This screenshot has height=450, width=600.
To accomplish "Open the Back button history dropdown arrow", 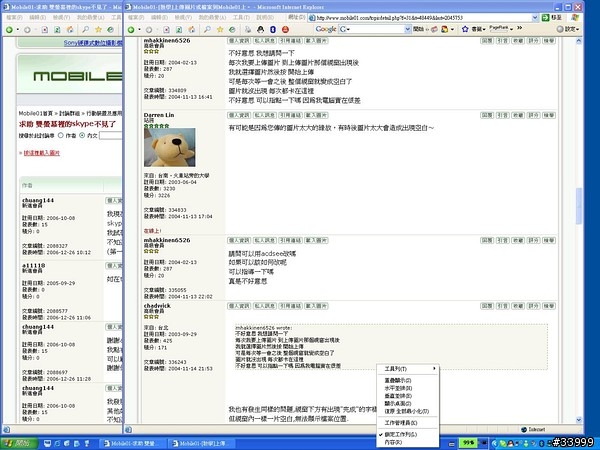I will pos(139,29).
